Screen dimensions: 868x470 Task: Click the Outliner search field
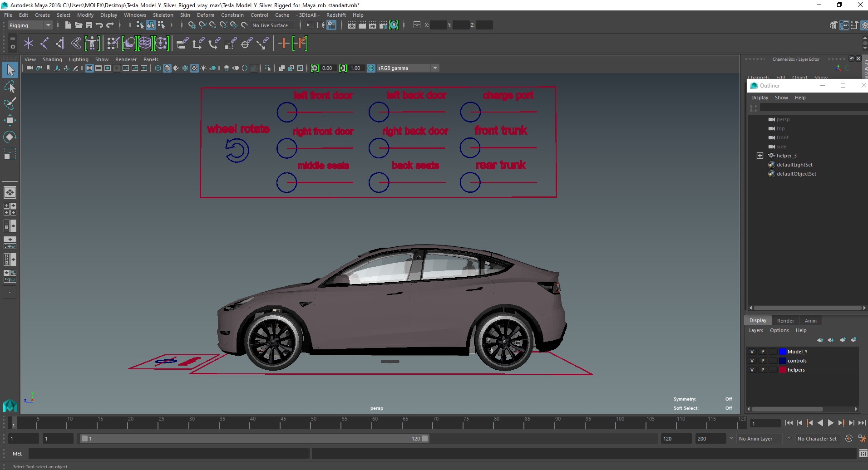pos(814,108)
